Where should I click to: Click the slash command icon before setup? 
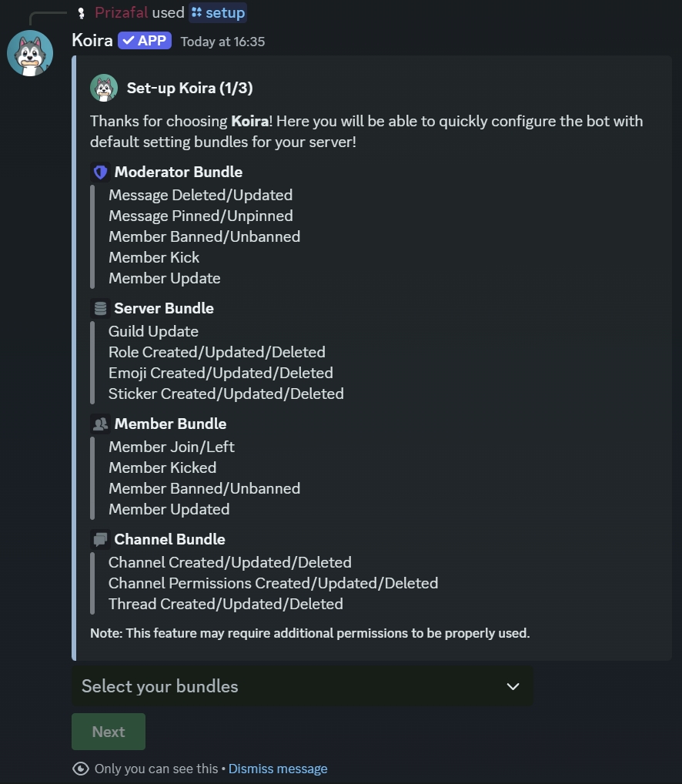(x=197, y=12)
